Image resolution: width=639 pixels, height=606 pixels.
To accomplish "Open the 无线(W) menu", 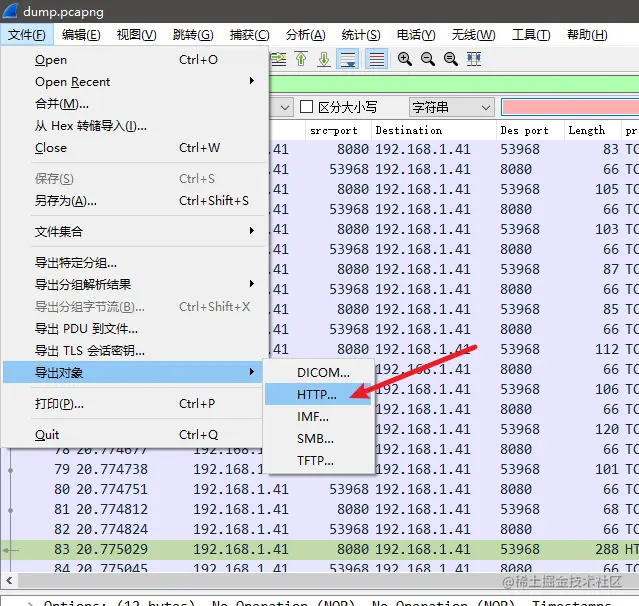I will (x=473, y=35).
